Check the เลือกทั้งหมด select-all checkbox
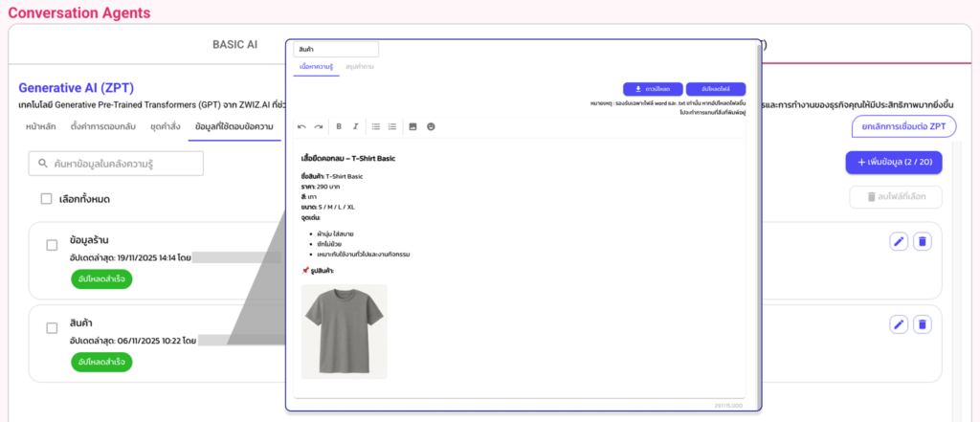The width and height of the screenshot is (980, 422). coord(46,198)
